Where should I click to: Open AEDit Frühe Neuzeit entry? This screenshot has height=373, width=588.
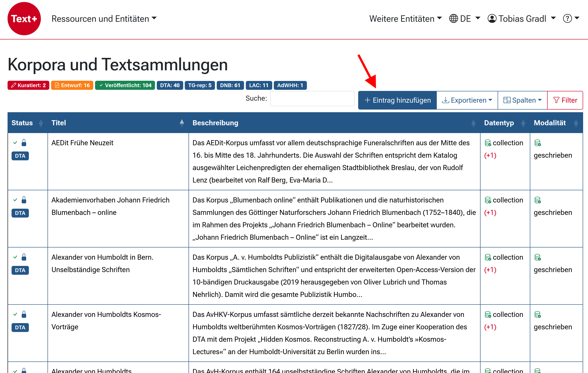point(82,143)
